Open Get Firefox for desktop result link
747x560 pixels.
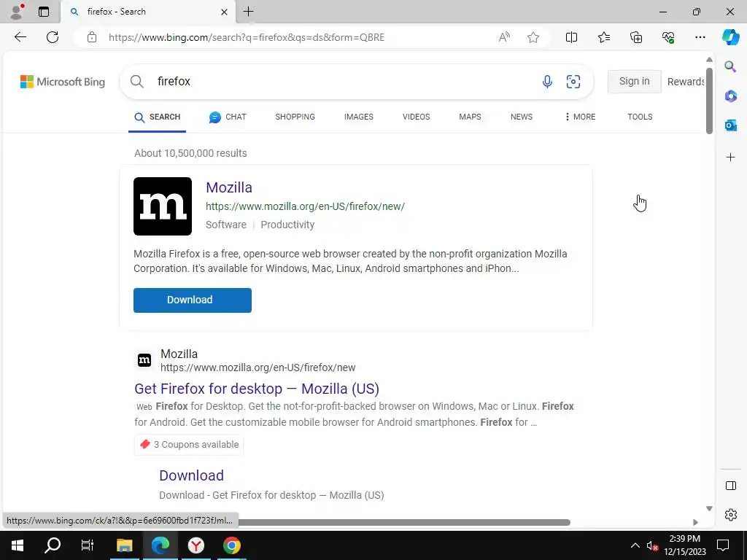click(x=256, y=389)
